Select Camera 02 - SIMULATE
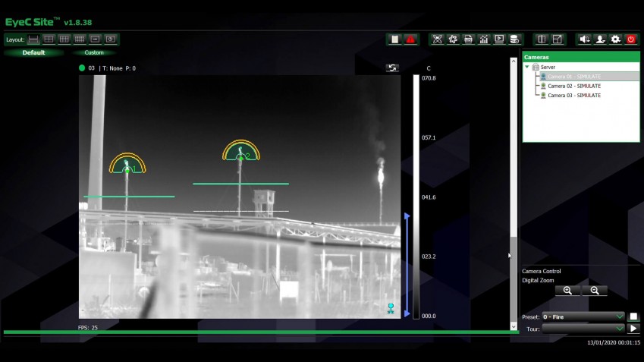 coord(573,86)
